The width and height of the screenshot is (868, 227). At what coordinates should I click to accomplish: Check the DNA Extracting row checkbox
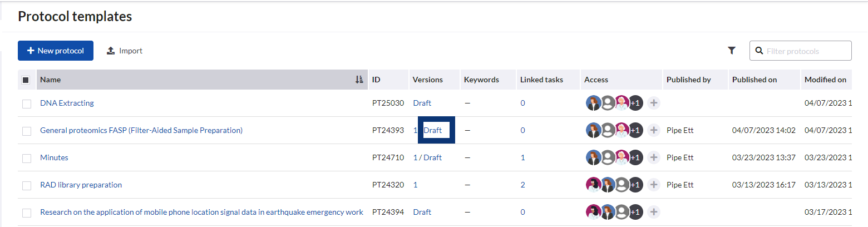coord(27,103)
